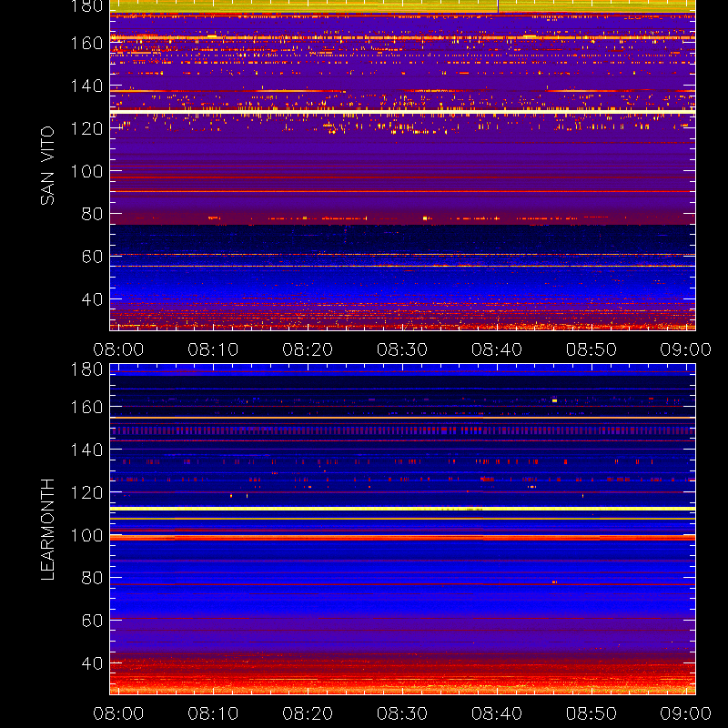Image resolution: width=728 pixels, height=728 pixels.
Task: Pick 08:00 time label under Learmonth plot
Action: point(118,713)
